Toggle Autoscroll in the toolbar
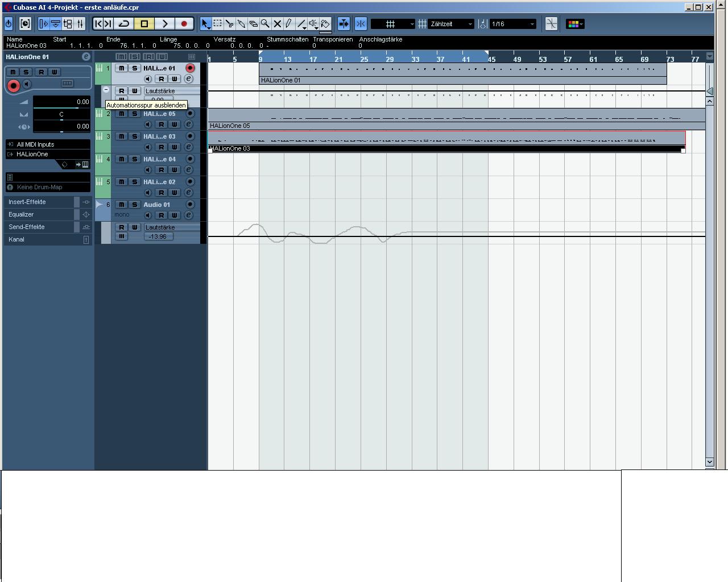The width and height of the screenshot is (728, 582). [344, 24]
